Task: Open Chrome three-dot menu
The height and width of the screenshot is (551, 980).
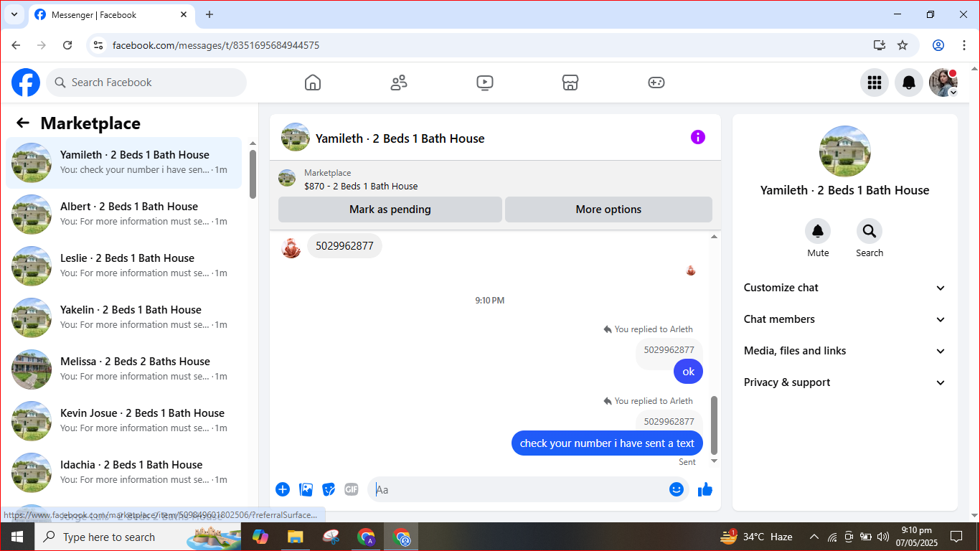Action: pyautogui.click(x=964, y=45)
